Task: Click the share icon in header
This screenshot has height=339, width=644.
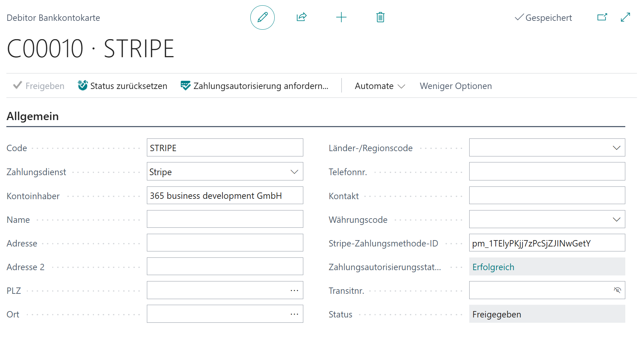Action: [302, 17]
